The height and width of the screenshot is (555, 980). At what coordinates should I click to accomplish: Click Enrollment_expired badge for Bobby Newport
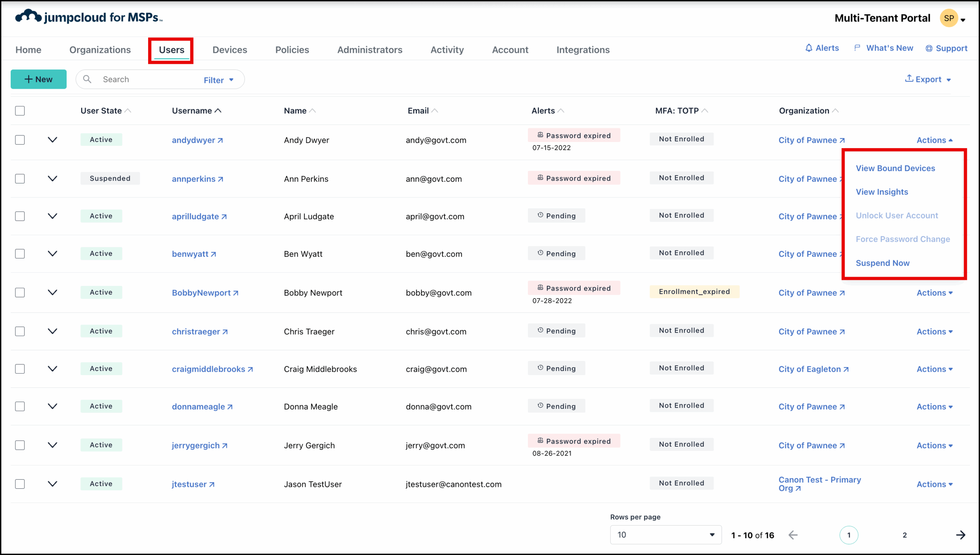[x=694, y=292]
